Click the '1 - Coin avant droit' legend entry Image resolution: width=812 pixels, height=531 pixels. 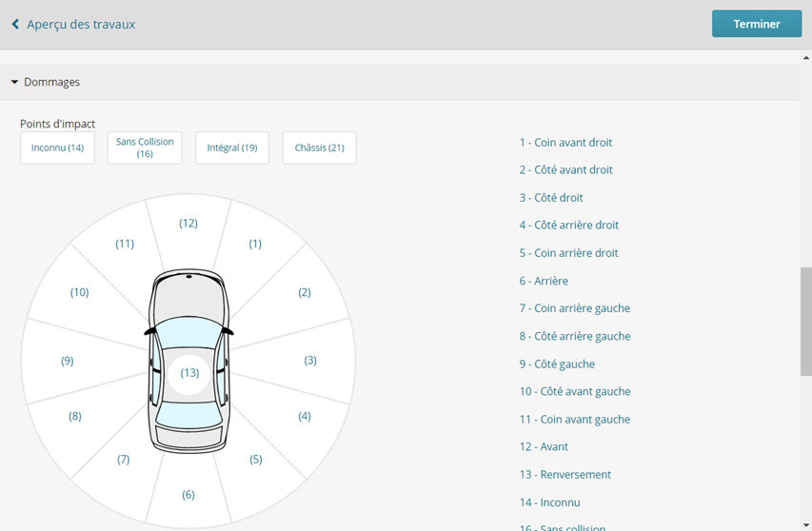[x=565, y=143]
